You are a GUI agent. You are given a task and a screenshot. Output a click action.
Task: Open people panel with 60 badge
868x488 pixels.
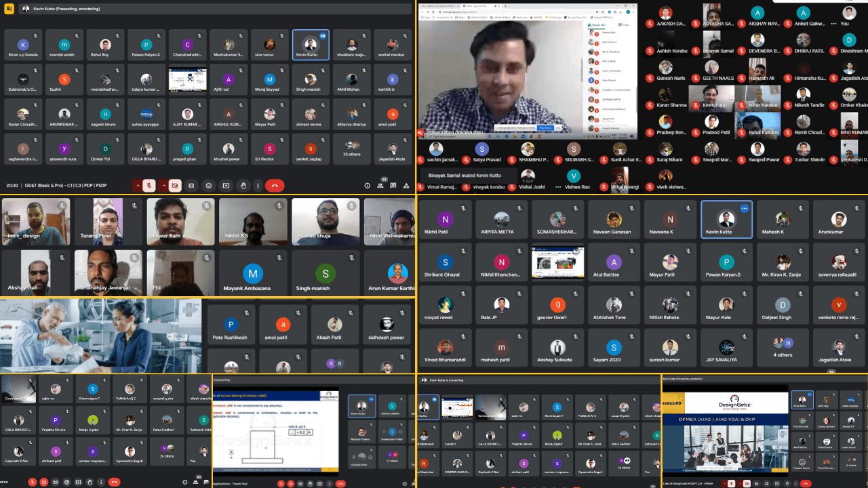tap(195, 482)
